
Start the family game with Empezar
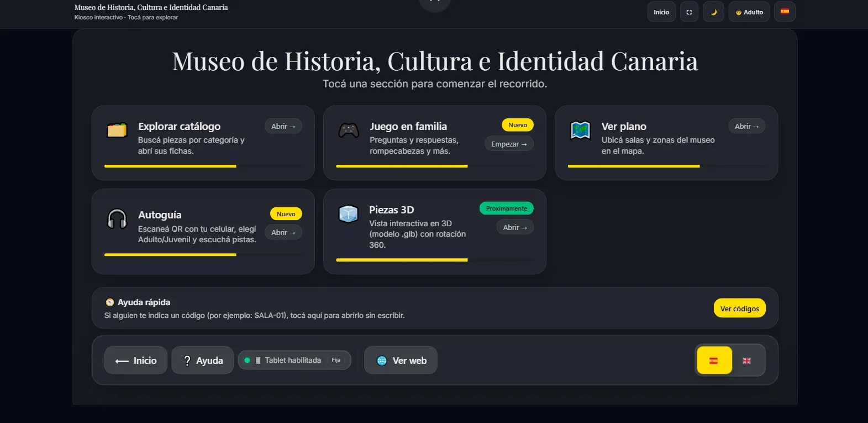[509, 144]
